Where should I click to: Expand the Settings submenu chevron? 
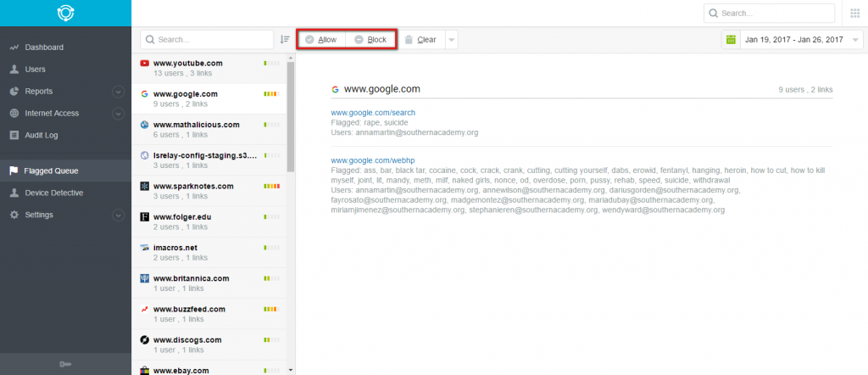118,215
